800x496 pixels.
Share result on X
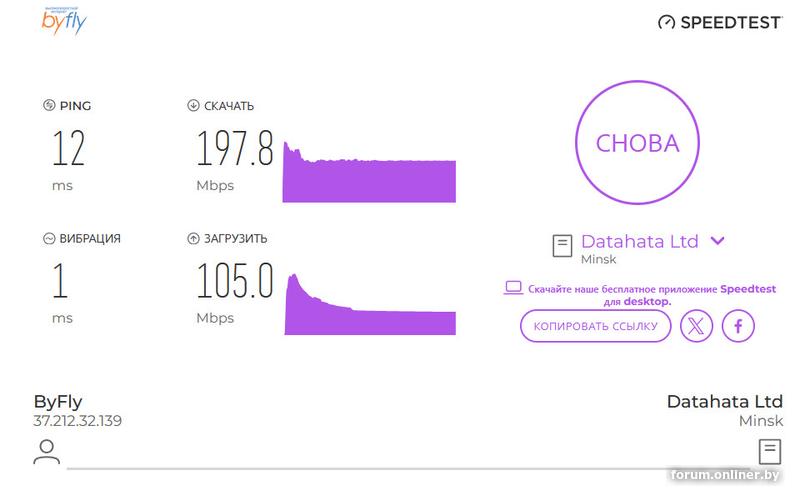(x=696, y=326)
